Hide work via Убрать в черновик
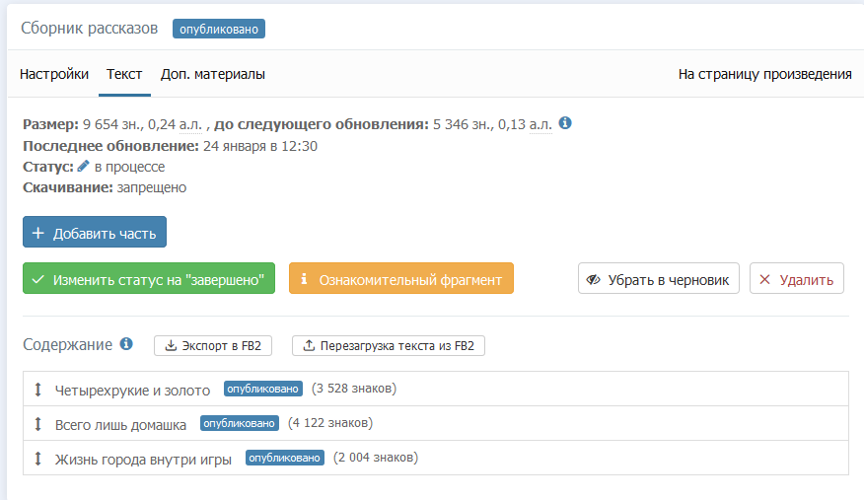The height and width of the screenshot is (500, 864). 659,279
